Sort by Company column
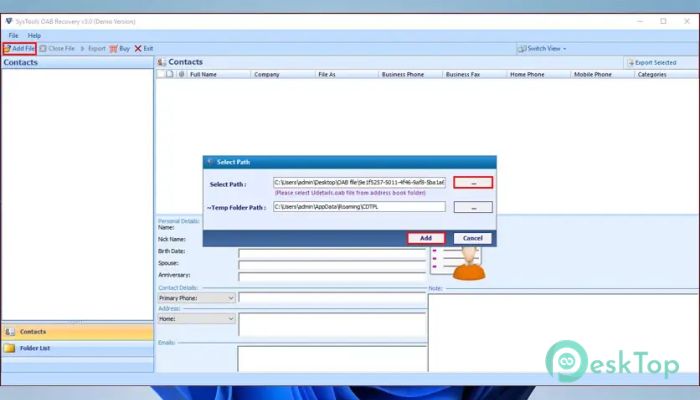 tap(283, 74)
